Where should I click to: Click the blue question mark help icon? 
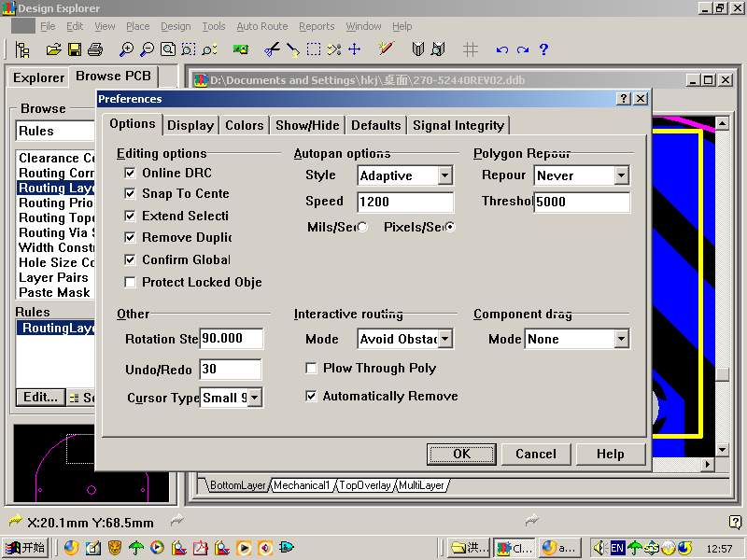pos(543,49)
